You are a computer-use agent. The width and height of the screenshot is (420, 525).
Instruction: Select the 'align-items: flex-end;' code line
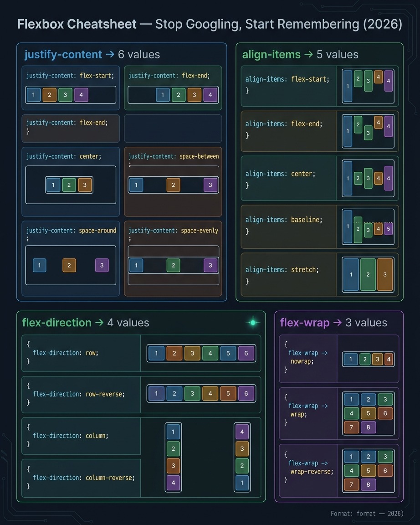284,124
